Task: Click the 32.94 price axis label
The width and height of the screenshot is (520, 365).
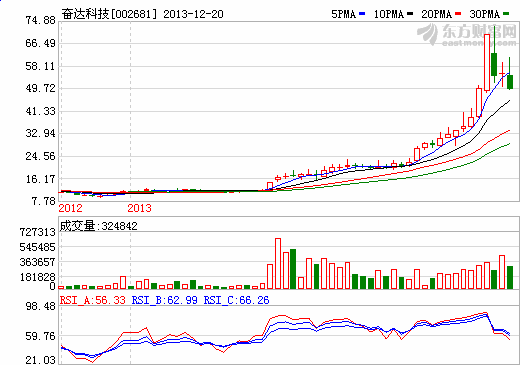Action: tap(41, 133)
